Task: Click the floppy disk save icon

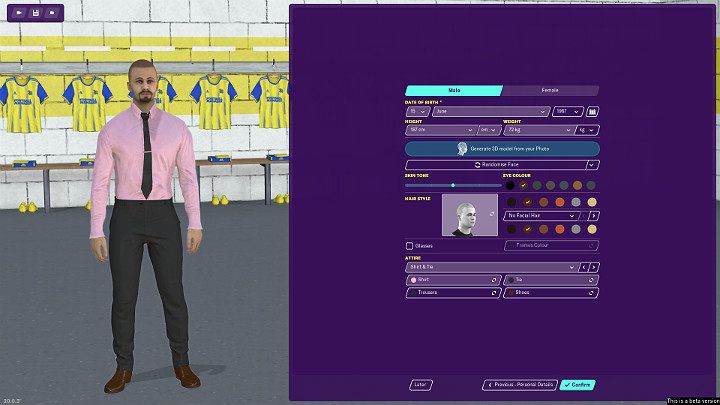Action: [x=35, y=13]
